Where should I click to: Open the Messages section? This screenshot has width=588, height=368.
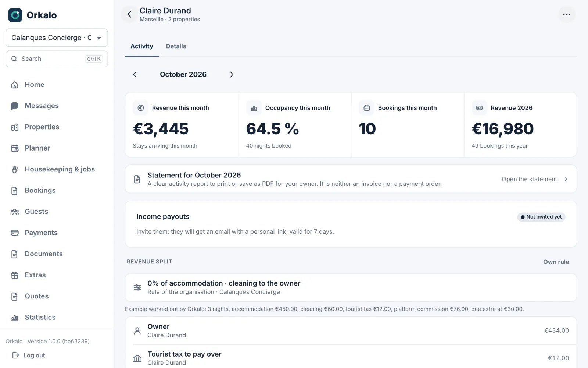(57, 106)
